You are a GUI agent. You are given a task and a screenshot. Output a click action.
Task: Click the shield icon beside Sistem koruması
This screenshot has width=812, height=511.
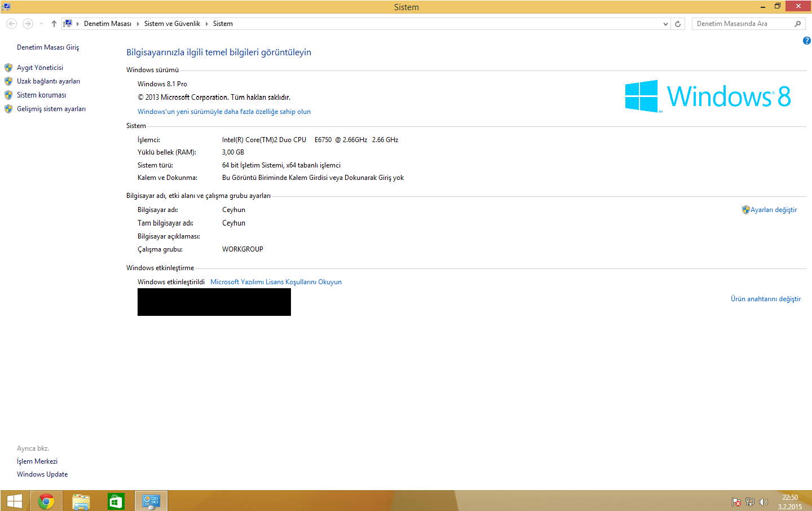tap(8, 95)
